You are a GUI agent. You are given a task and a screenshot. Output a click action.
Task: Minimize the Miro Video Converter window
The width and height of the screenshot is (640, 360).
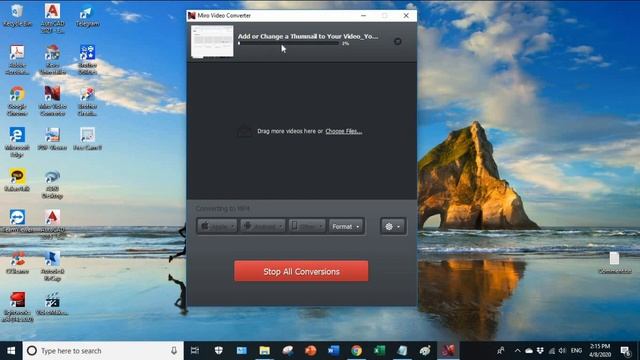(x=363, y=16)
